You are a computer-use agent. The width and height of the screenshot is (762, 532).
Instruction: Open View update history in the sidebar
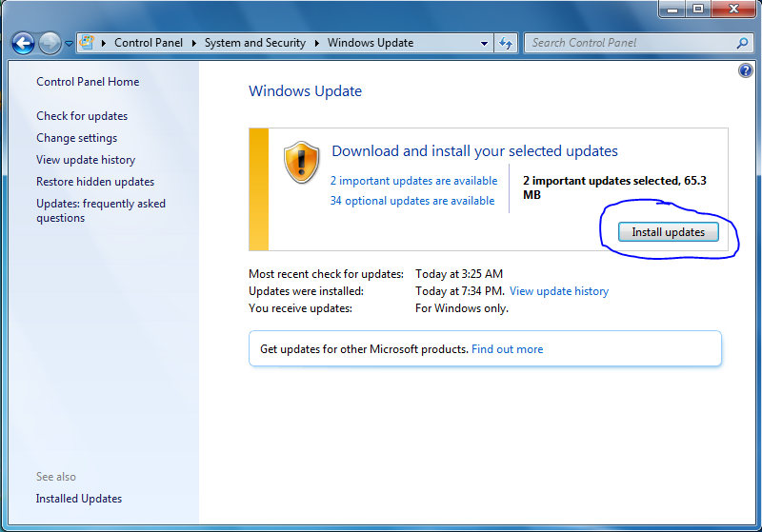coord(86,160)
